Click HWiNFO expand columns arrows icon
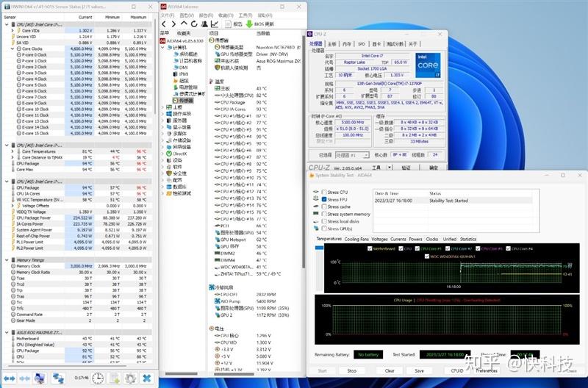The height and width of the screenshot is (388, 588). click(10, 378)
